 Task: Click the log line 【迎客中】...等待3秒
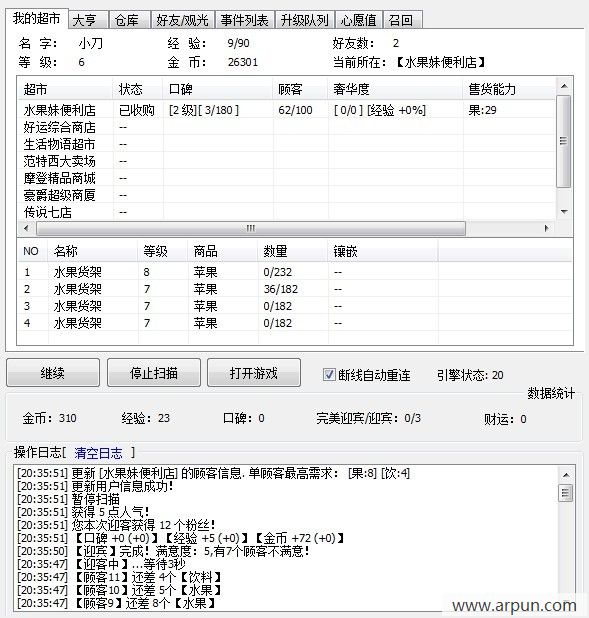click(101, 564)
